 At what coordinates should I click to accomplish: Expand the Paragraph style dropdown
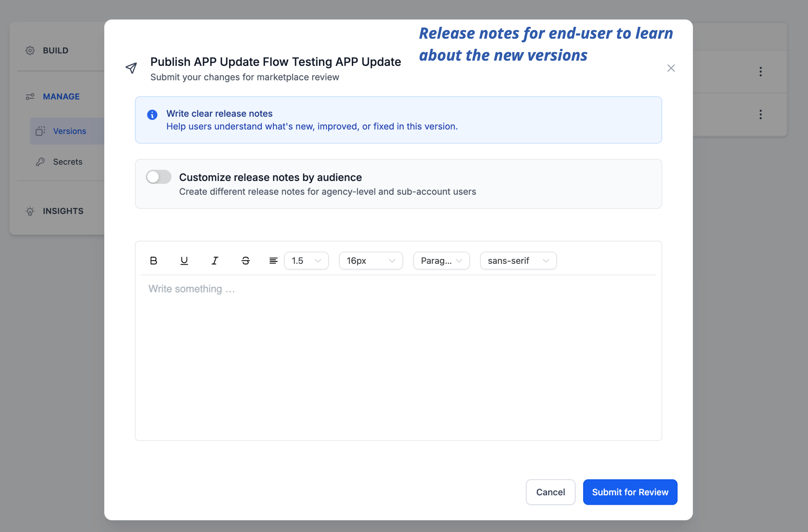[441, 261]
